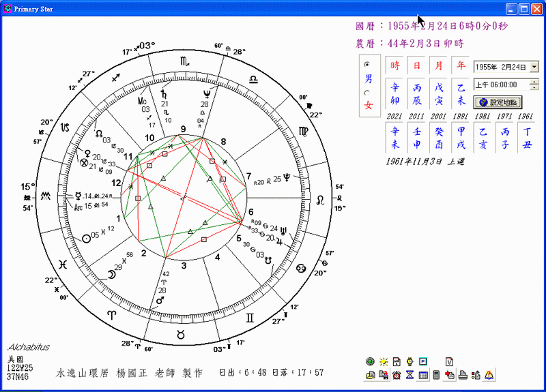Click the yellow sun icon
This screenshot has height=392, width=546.
point(384,361)
